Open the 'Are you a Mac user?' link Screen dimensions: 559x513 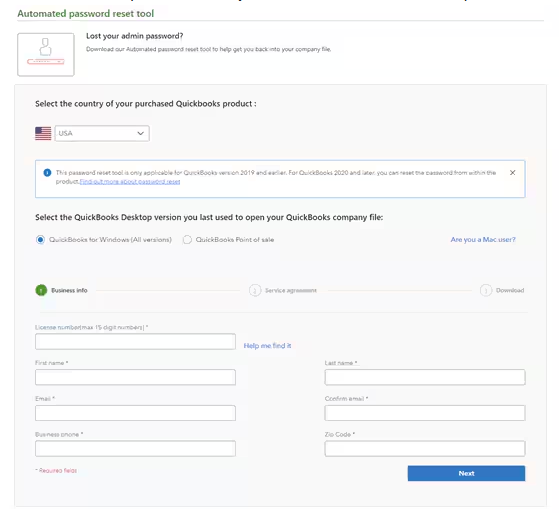(x=483, y=240)
